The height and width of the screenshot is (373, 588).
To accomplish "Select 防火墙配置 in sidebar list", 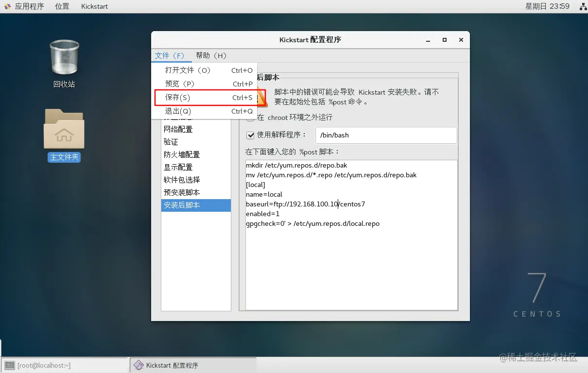I will [x=196, y=154].
